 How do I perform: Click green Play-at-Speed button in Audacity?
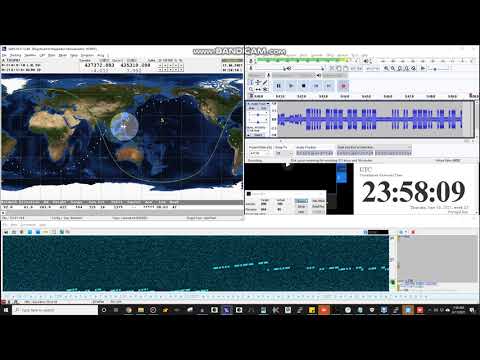423,68
